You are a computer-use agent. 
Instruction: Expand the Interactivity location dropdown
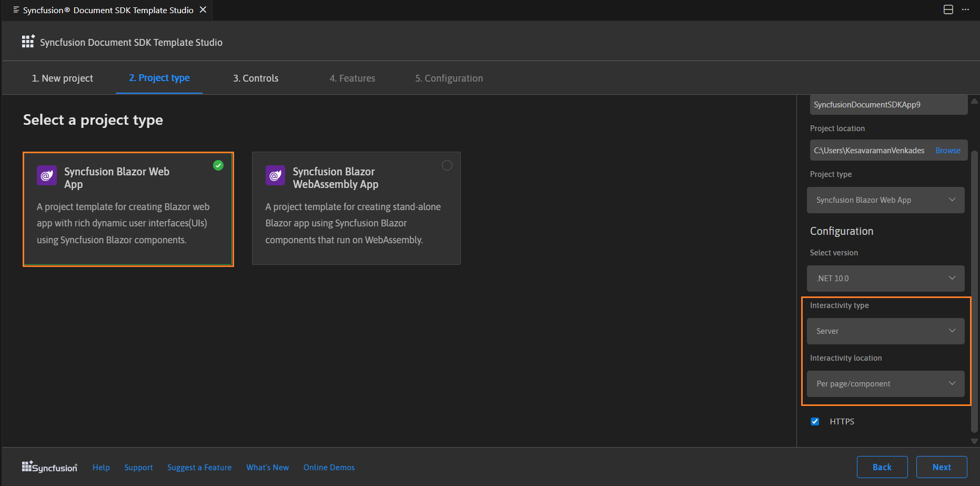click(x=885, y=384)
